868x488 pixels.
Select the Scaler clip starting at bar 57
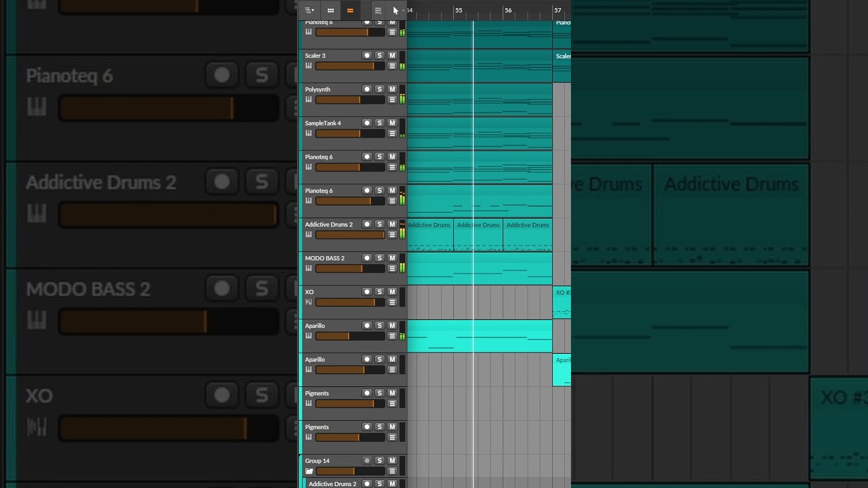pos(562,66)
